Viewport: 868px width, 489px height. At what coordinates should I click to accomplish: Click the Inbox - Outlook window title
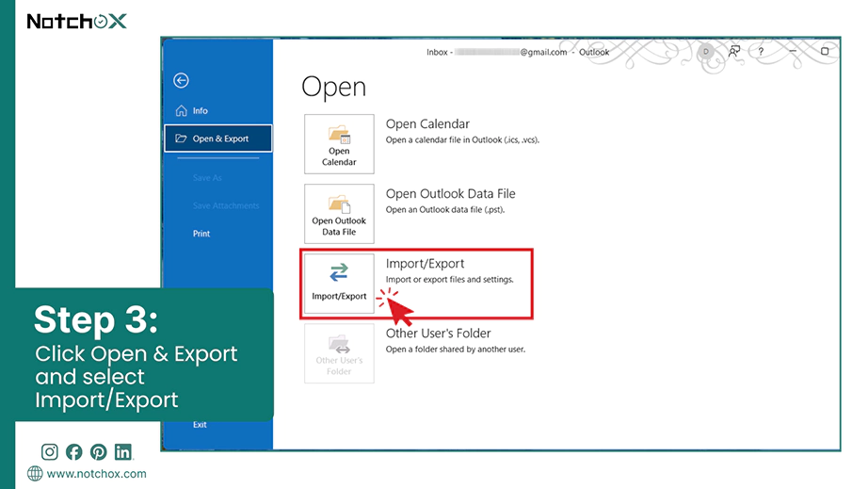click(518, 52)
